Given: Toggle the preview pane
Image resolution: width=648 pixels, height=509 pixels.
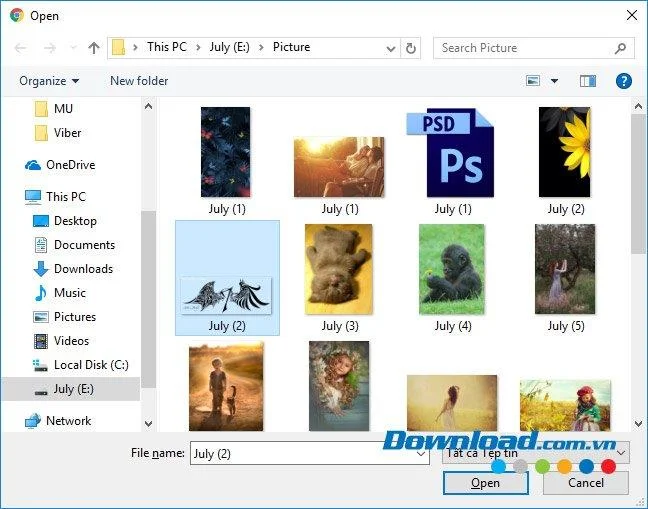Looking at the screenshot, I should point(588,81).
